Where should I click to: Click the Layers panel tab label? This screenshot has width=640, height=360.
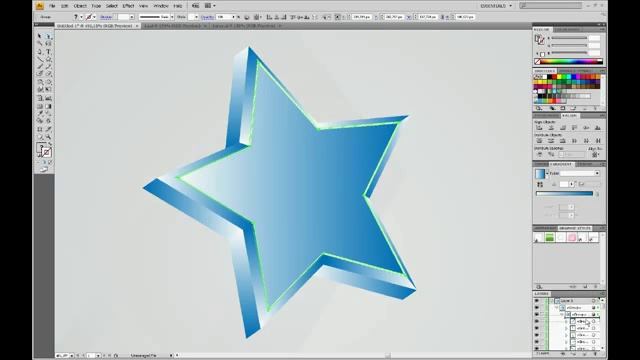click(x=542, y=294)
